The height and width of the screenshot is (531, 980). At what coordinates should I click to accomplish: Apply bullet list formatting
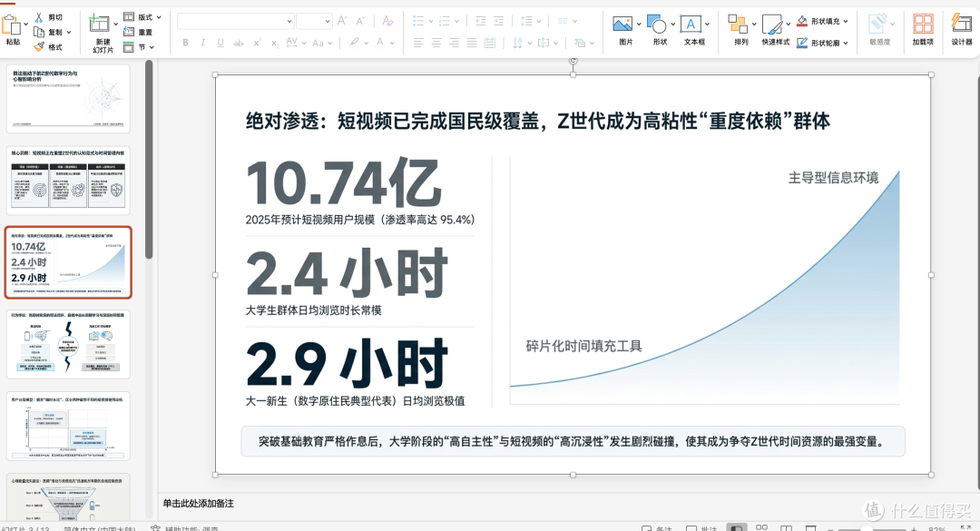(418, 21)
